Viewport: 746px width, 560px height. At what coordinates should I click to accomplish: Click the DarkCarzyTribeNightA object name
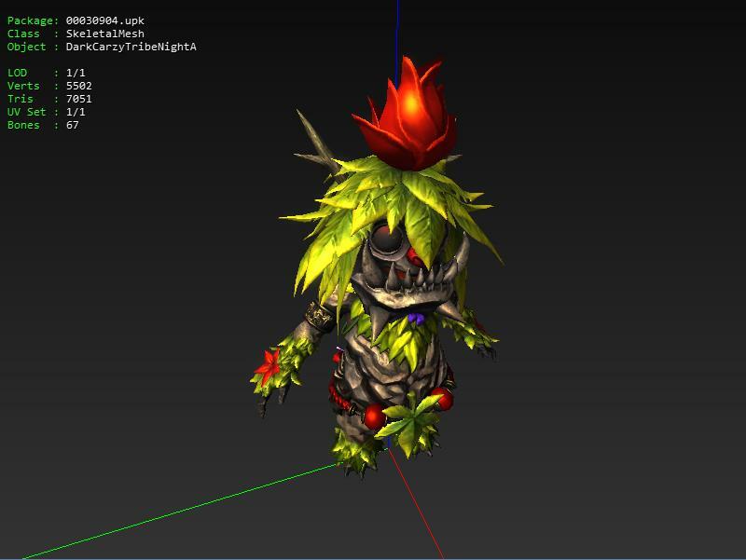click(x=131, y=47)
